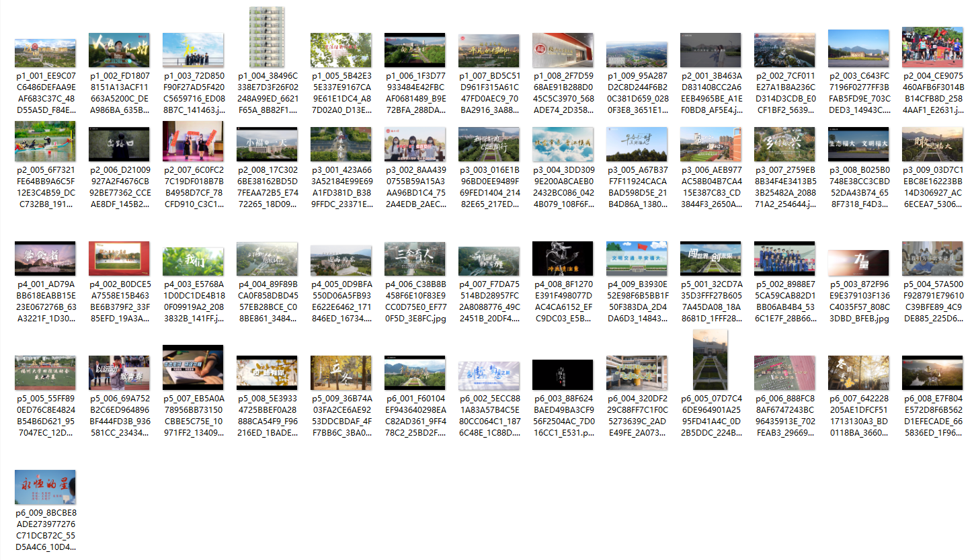
Task: Select thumbnail of file p3_007_2759EB
Action: click(784, 145)
